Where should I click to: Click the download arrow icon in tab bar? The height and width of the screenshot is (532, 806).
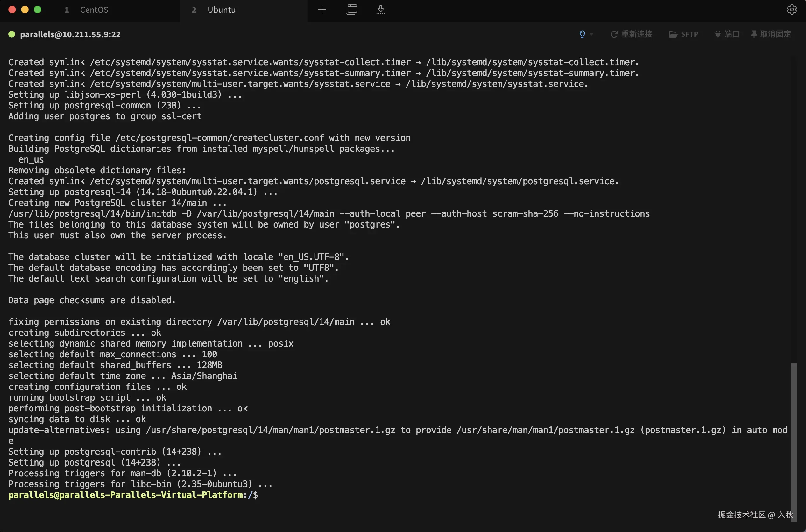click(x=380, y=10)
